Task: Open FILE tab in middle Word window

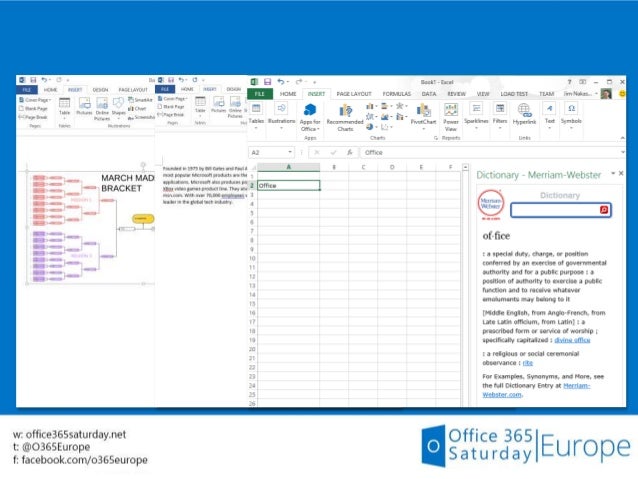Action: (165, 89)
